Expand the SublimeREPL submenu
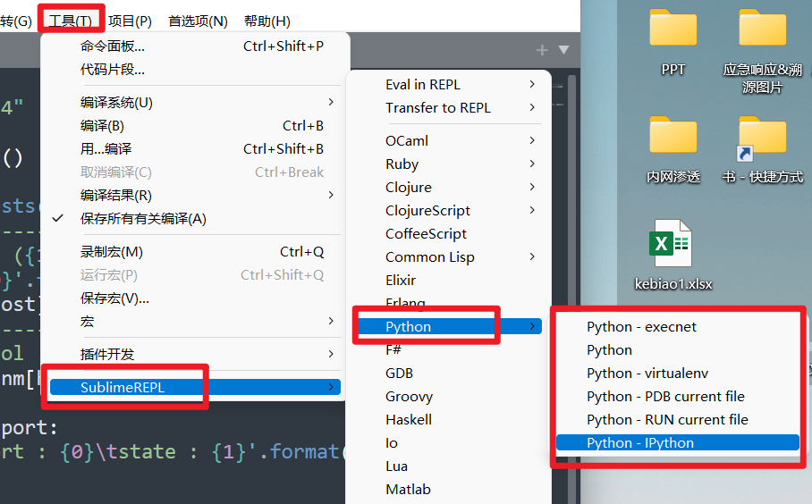This screenshot has width=812, height=504. 195,387
